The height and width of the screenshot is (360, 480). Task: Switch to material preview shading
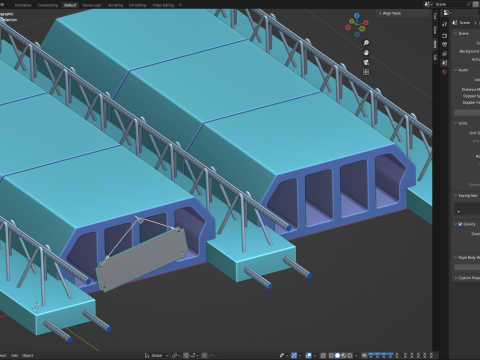344,356
